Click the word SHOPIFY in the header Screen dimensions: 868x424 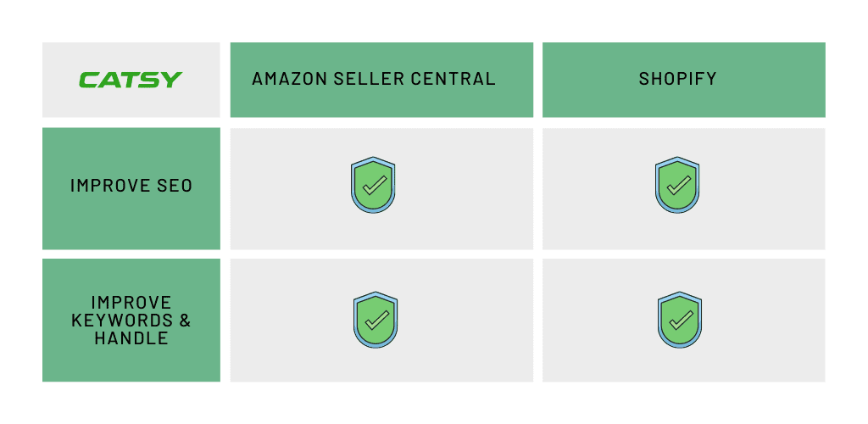click(677, 79)
